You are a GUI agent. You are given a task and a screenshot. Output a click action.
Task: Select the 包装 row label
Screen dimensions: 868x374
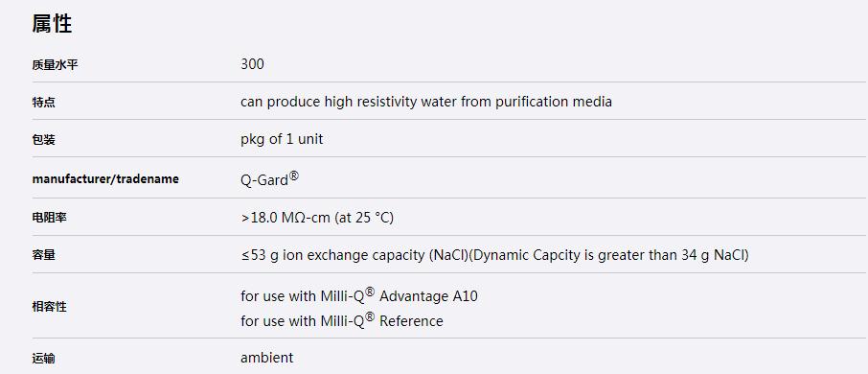tap(44, 140)
